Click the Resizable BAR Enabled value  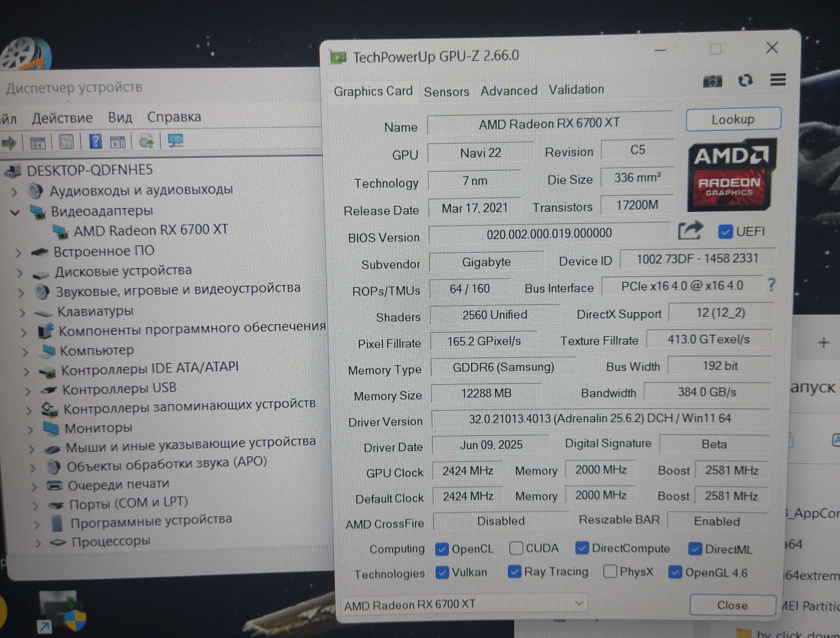click(717, 521)
